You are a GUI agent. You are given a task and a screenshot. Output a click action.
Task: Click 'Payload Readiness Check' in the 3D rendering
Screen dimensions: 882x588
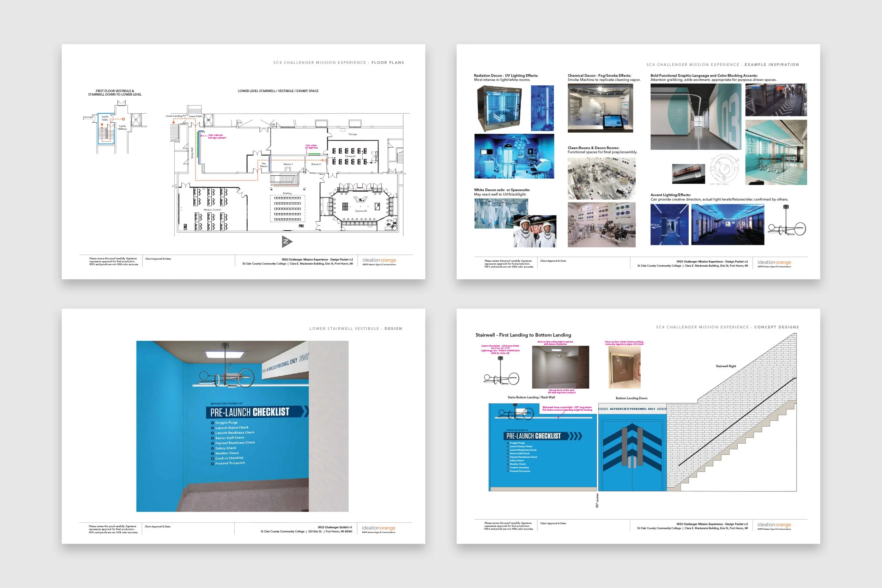(235, 443)
